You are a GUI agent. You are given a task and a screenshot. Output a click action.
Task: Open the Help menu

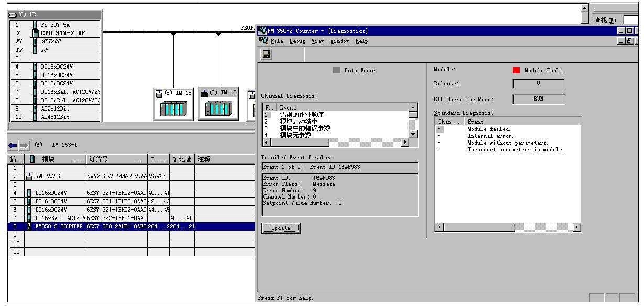362,41
